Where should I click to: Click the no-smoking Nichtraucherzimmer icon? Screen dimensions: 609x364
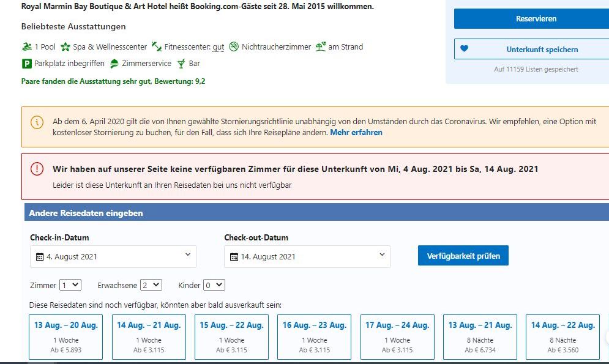click(233, 46)
